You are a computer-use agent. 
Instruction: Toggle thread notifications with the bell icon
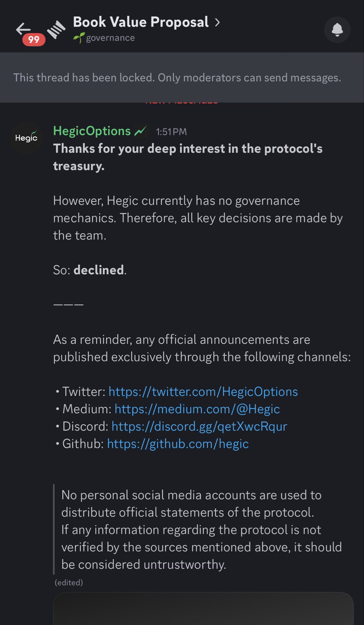(x=337, y=30)
